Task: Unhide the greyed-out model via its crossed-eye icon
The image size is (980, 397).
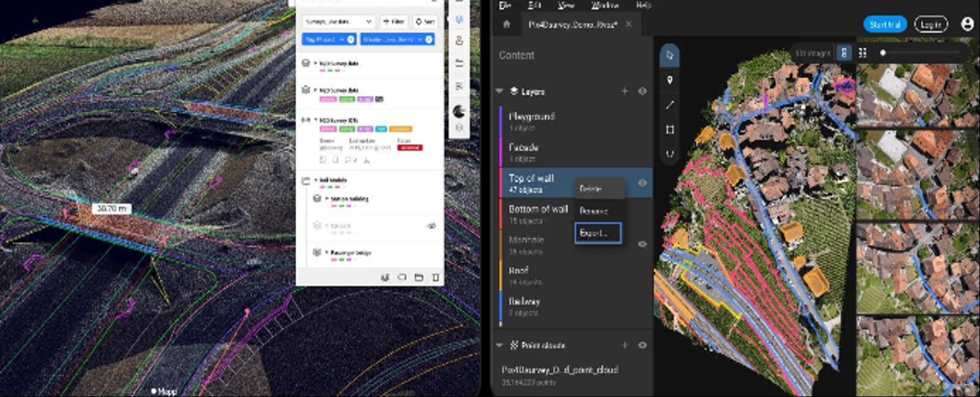Action: 431,226
